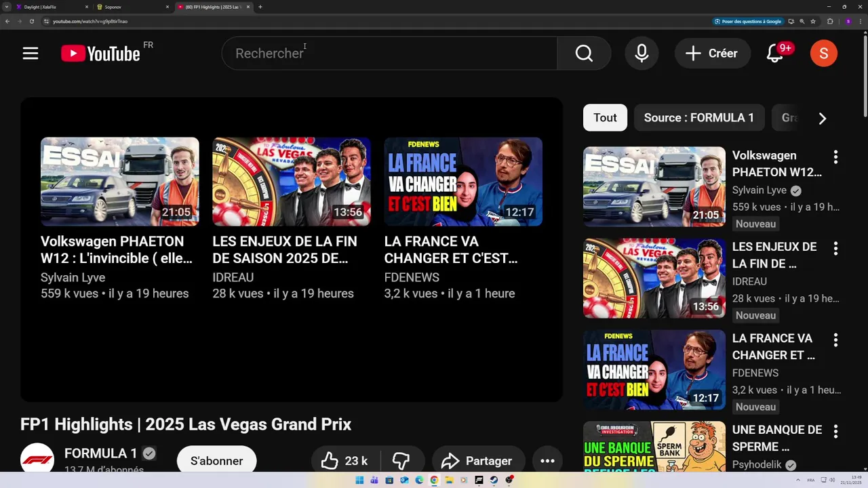The width and height of the screenshot is (868, 488).
Task: Open sidebar LA FRANCE VA CHANGER thumbnail
Action: [654, 370]
